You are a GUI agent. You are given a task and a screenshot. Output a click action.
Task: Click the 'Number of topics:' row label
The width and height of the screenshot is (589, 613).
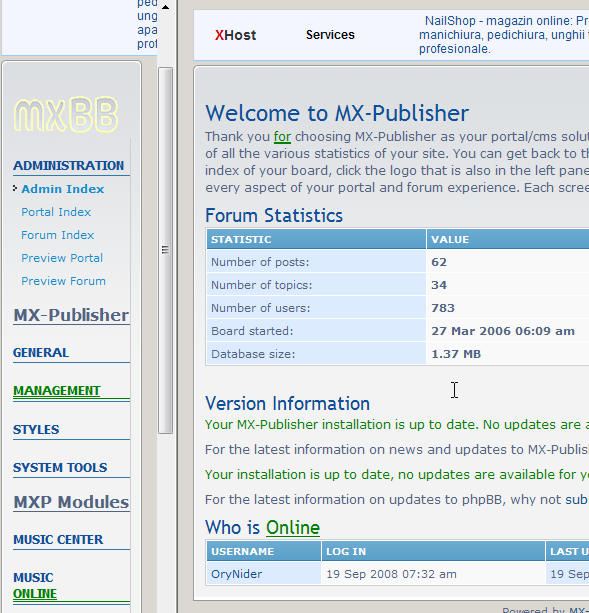point(261,285)
